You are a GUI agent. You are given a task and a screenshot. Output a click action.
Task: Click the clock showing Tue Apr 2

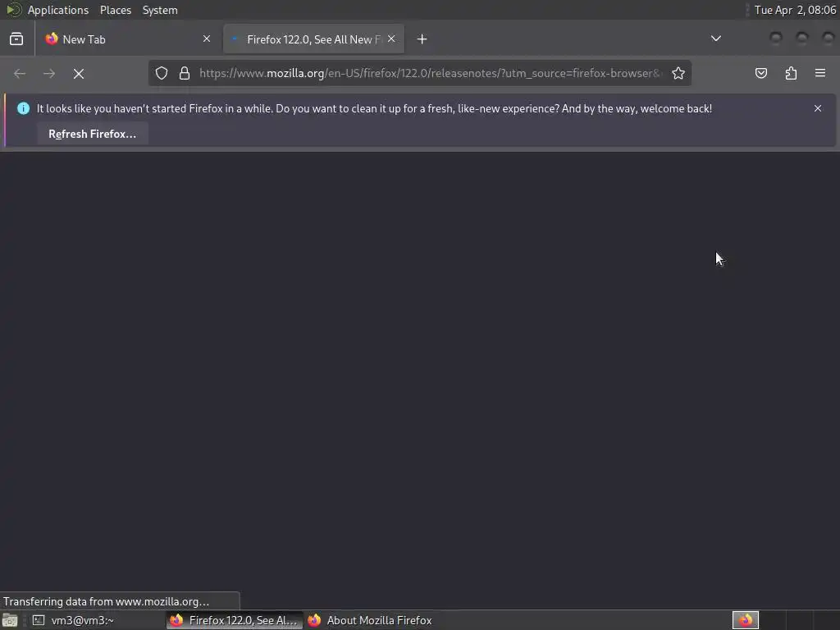coord(795,10)
